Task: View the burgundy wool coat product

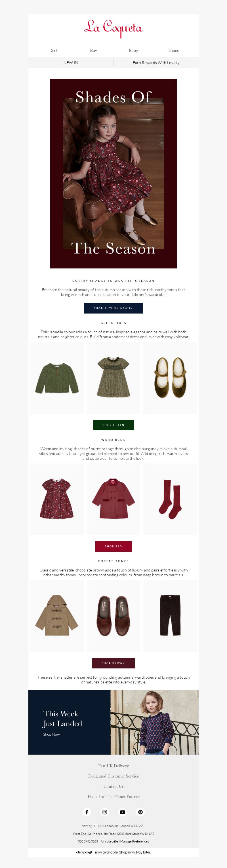Action: tap(113, 499)
